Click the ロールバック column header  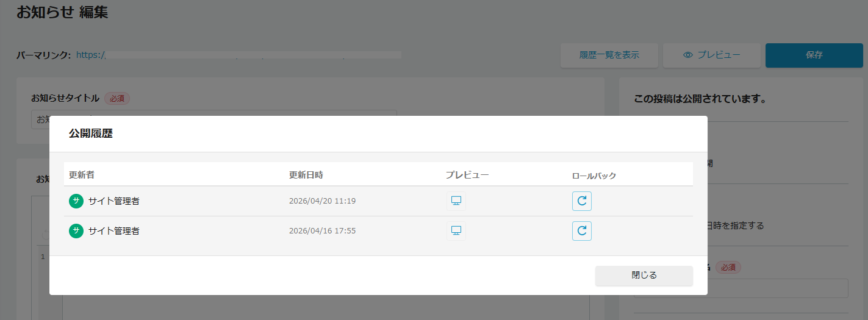coord(594,176)
